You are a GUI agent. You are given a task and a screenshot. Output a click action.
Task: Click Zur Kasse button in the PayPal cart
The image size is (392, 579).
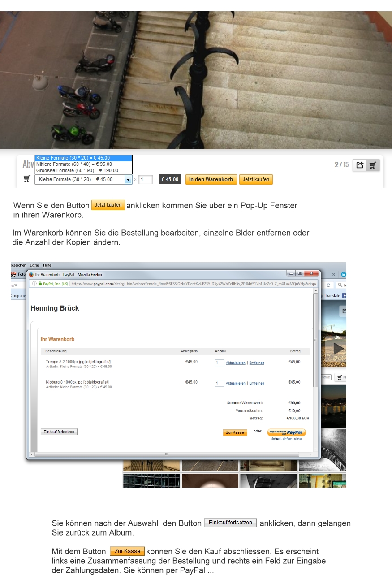click(x=235, y=432)
